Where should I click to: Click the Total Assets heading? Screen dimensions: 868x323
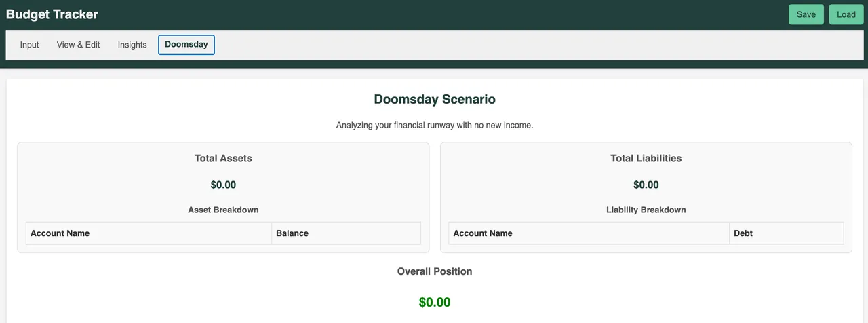click(x=223, y=158)
